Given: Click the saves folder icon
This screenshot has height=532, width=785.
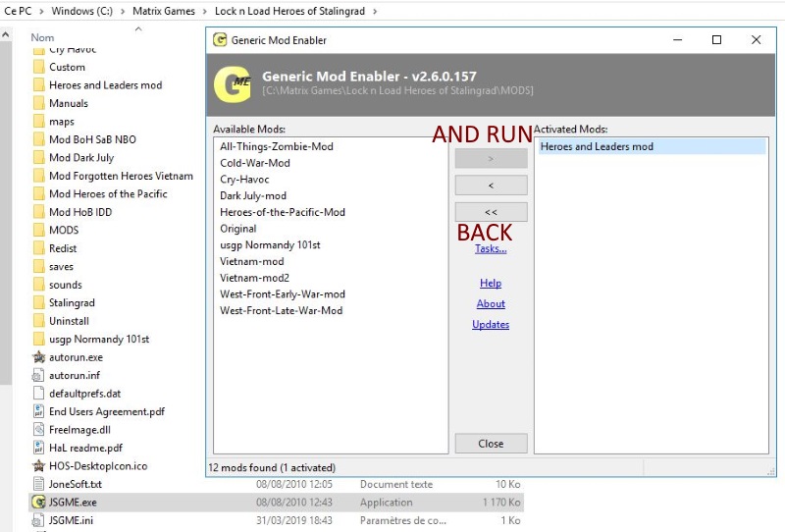Looking at the screenshot, I should click(x=38, y=267).
